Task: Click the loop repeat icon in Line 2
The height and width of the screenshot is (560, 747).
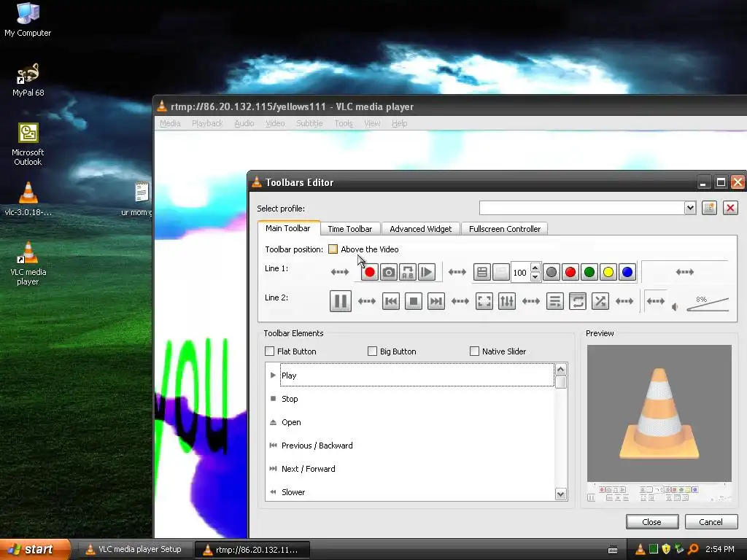Action: click(578, 301)
